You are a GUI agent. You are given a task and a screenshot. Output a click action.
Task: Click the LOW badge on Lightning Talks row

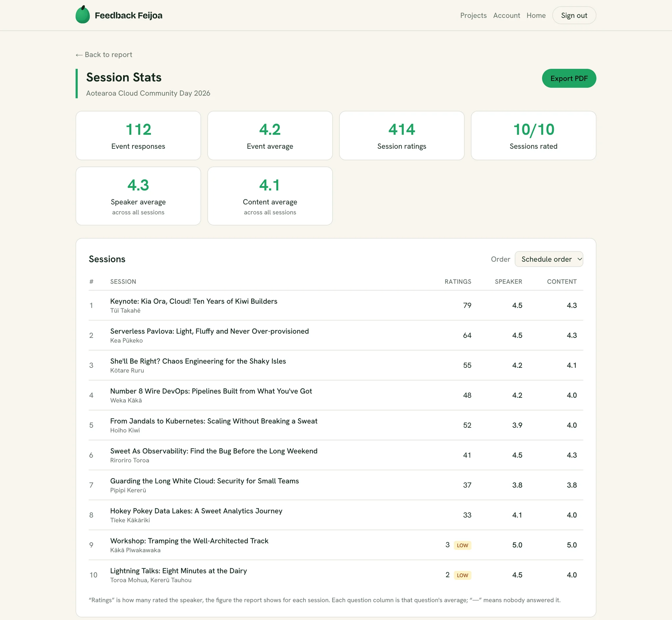coord(463,575)
